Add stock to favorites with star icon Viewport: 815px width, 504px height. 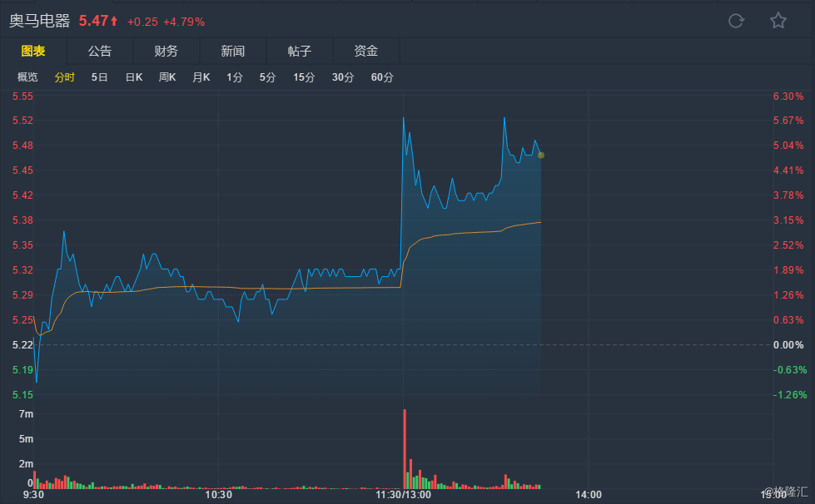[x=778, y=21]
